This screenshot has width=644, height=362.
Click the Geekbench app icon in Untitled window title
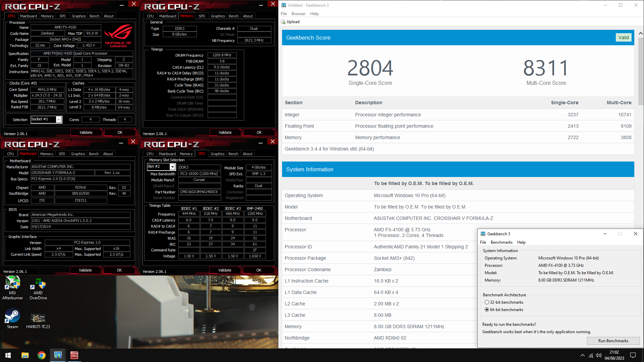(284, 5)
